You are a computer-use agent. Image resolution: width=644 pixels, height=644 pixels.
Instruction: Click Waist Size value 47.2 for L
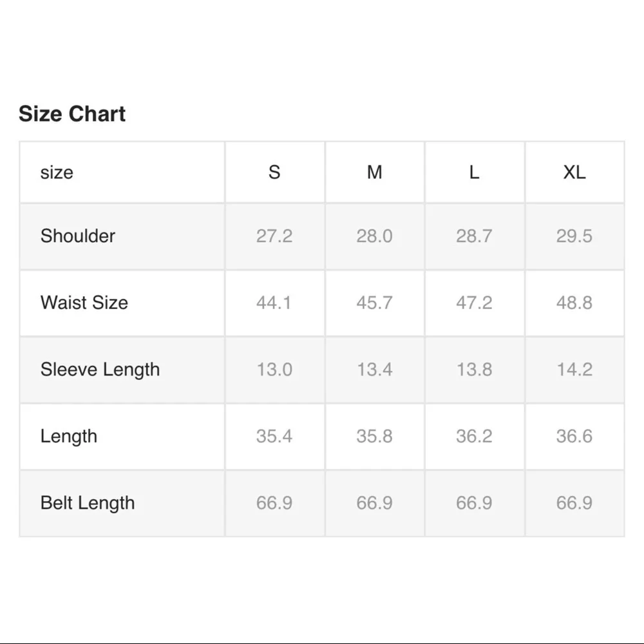click(x=474, y=303)
